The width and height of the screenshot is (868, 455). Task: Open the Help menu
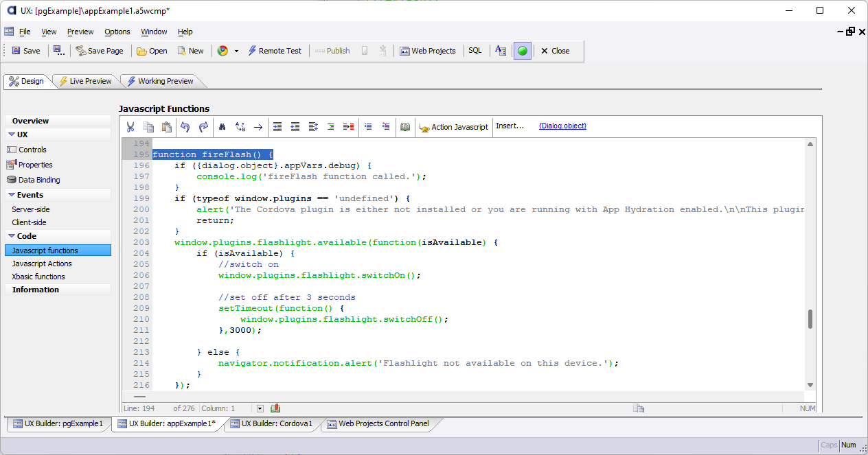pos(185,32)
